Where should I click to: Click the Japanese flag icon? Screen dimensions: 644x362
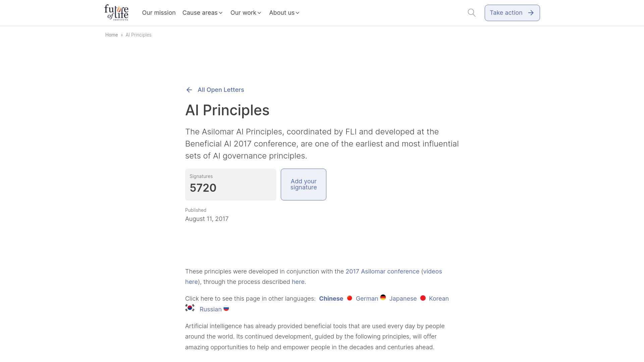pyautogui.click(x=423, y=298)
